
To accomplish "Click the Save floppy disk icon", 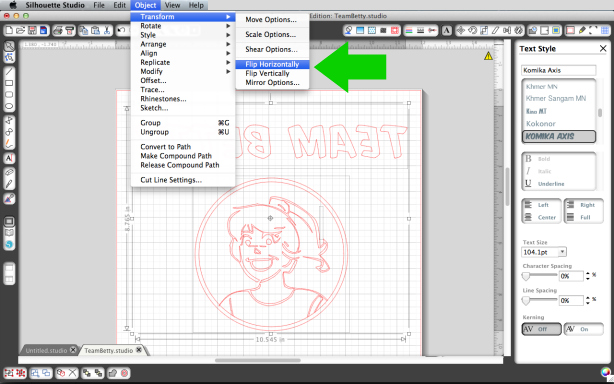I will coord(33,30).
